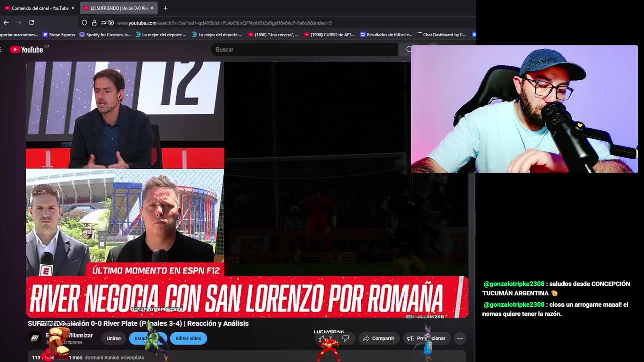The height and width of the screenshot is (362, 644).
Task: Click the blue Estadísticas button
Action: point(147,338)
